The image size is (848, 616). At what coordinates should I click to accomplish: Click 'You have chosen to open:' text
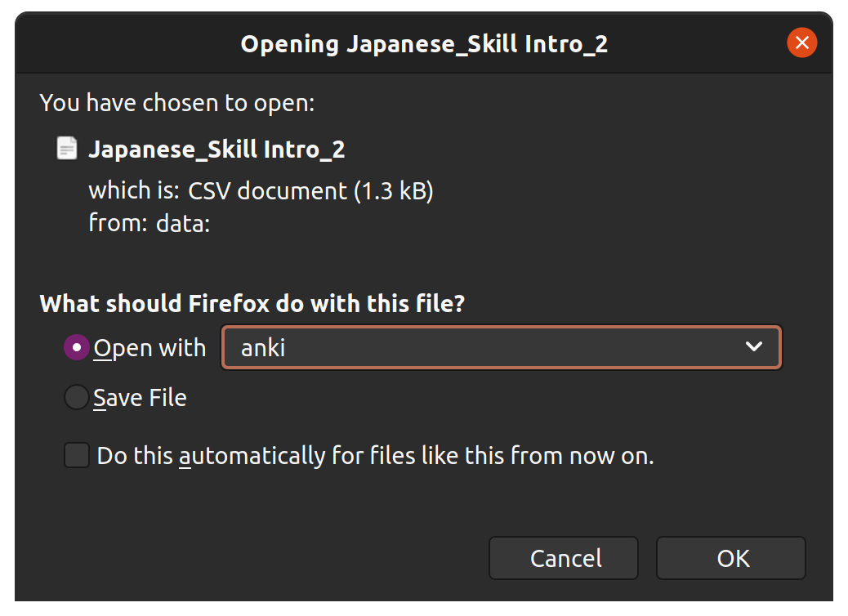[177, 103]
